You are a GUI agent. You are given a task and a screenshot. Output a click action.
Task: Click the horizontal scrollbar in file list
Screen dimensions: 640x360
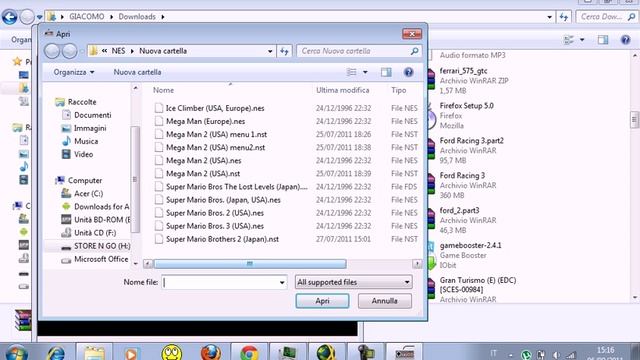(x=250, y=264)
